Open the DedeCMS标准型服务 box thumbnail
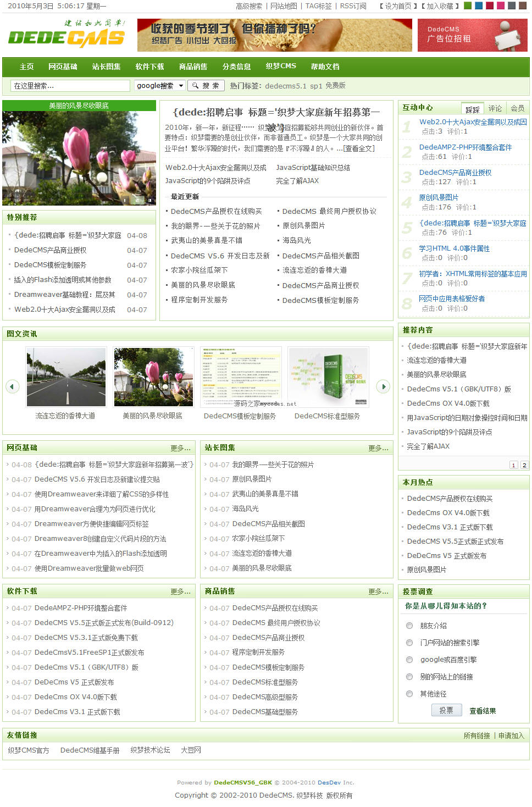This screenshot has height=807, width=532. tap(328, 377)
